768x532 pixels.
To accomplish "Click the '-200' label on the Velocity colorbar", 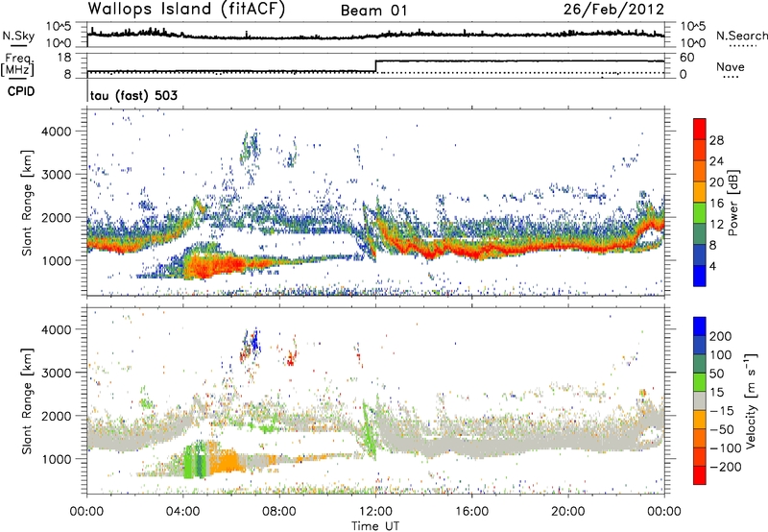I will (726, 467).
